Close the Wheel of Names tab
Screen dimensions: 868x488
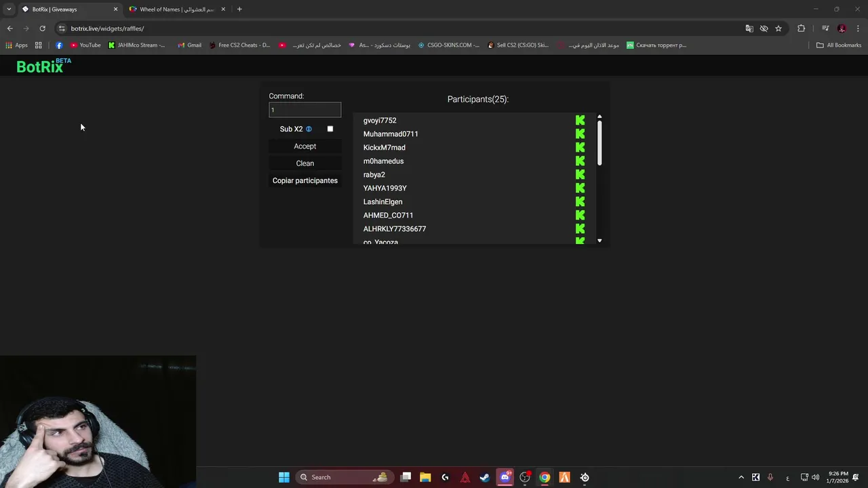[223, 9]
